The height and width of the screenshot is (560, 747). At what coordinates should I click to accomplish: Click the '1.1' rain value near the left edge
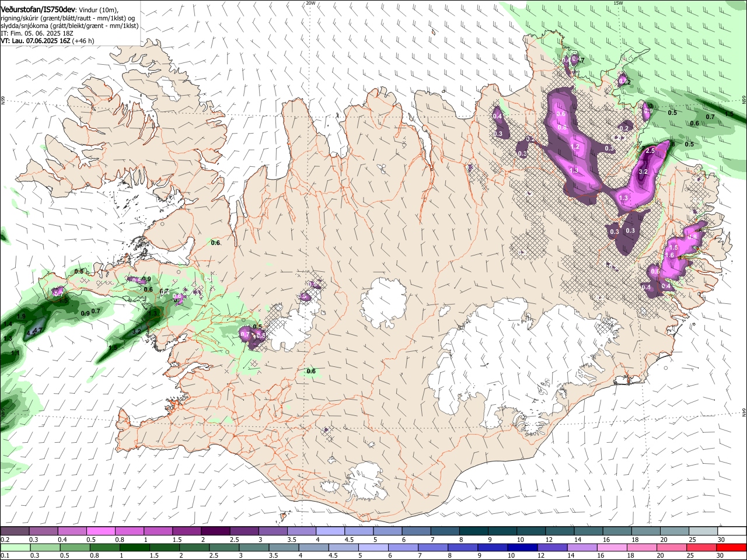(x=16, y=353)
